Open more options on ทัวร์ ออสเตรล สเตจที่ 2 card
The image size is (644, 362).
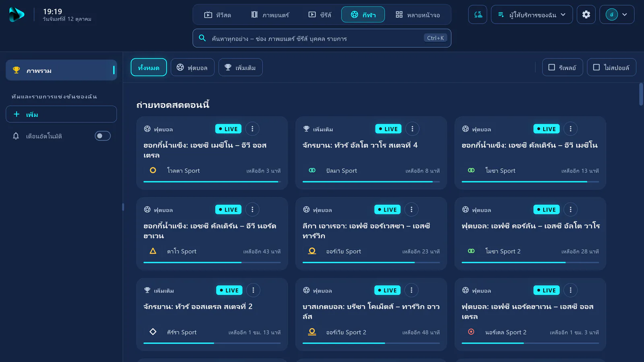[x=253, y=290]
